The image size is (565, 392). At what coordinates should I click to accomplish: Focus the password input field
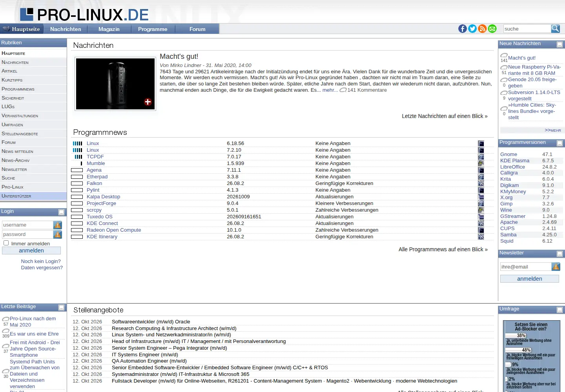click(27, 234)
